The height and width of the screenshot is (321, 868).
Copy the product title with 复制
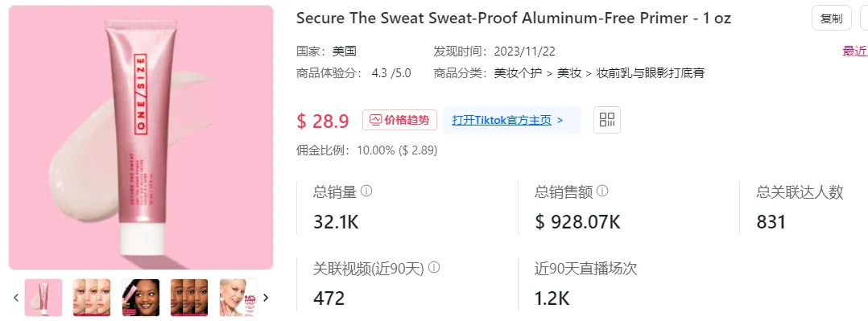pyautogui.click(x=832, y=19)
